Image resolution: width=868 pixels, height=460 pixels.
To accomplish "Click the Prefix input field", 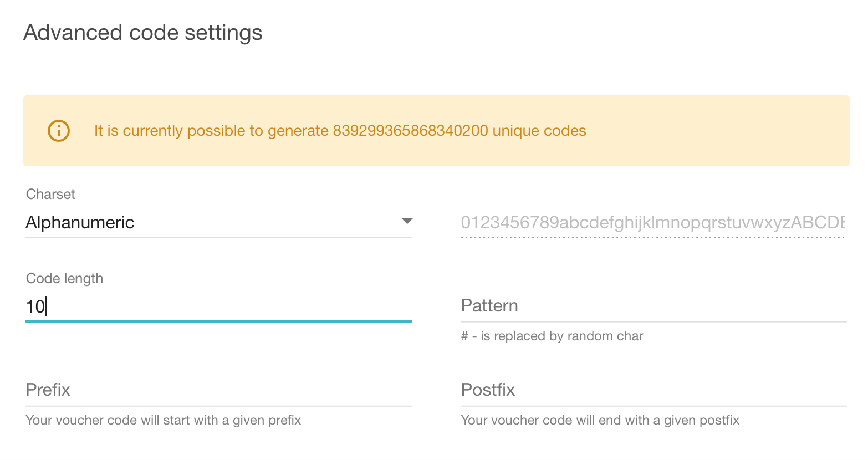I will click(218, 390).
